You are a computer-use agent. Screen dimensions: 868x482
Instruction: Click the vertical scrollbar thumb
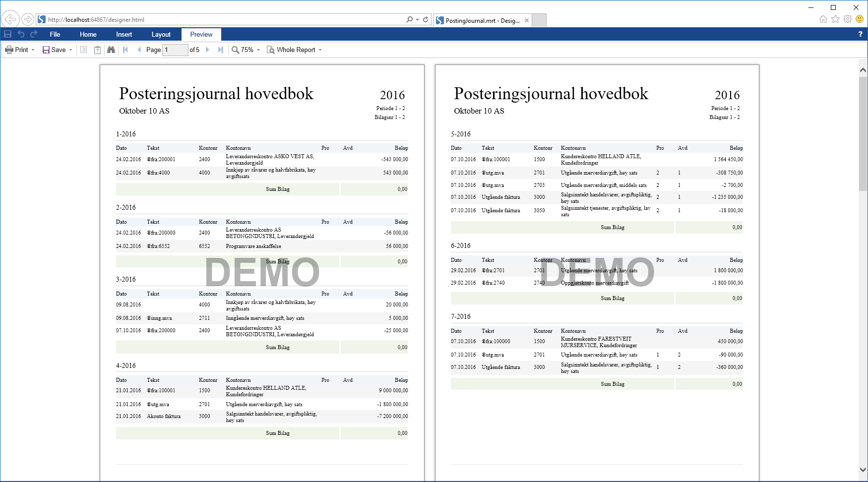(x=863, y=133)
